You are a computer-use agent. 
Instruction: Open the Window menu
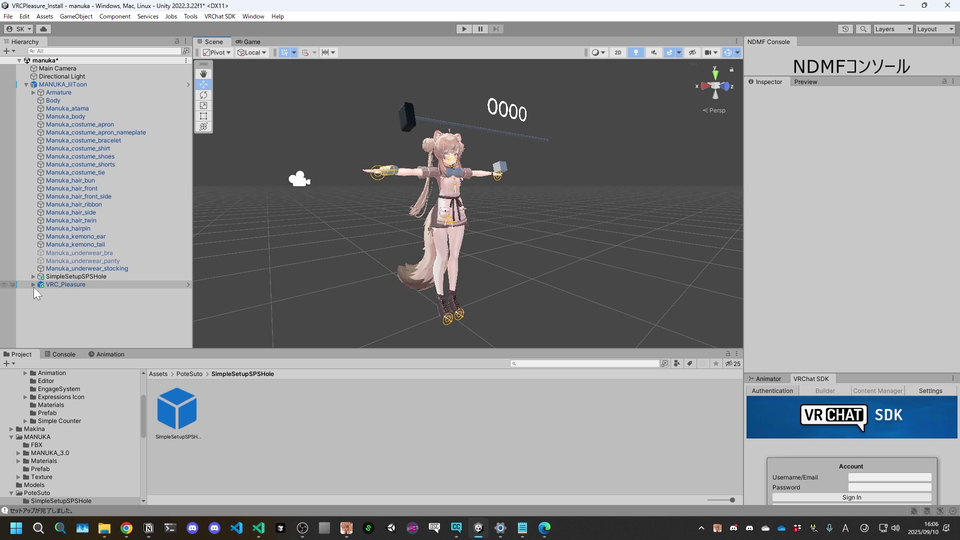coord(253,17)
